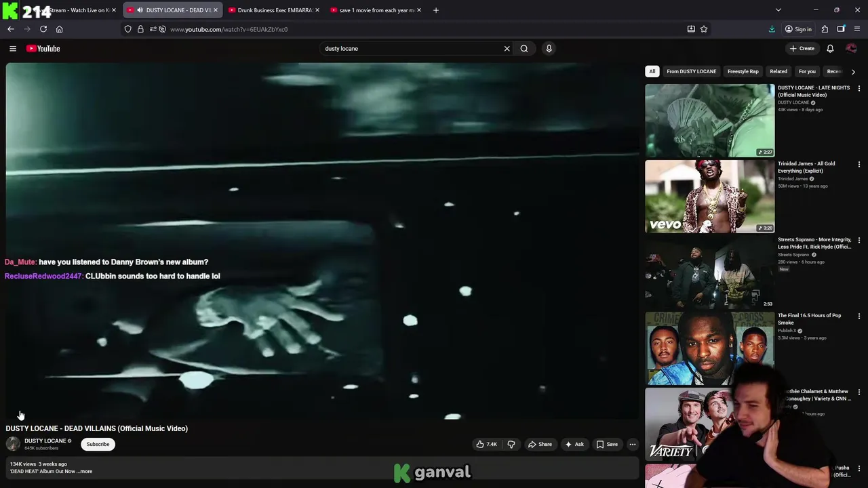Click the Ask button
Image resolution: width=868 pixels, height=488 pixels.
(574, 445)
